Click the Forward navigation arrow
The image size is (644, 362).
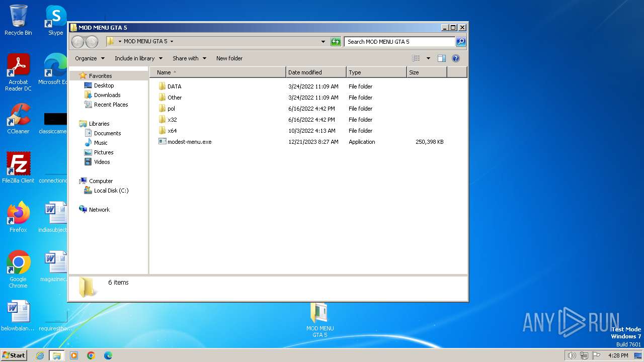[92, 42]
